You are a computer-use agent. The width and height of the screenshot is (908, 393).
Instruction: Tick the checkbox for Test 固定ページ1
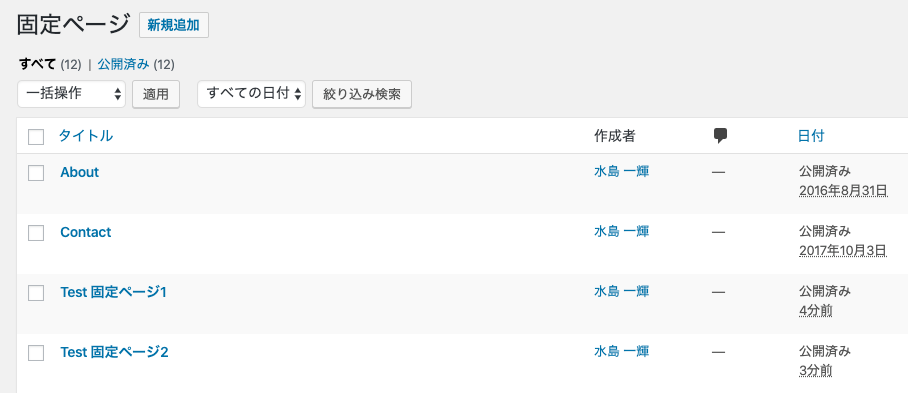(36, 293)
